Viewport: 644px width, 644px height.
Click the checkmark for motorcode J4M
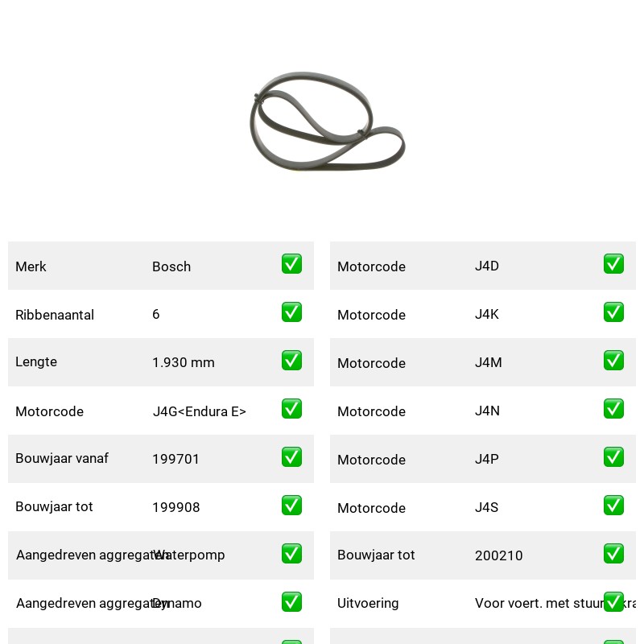(613, 360)
